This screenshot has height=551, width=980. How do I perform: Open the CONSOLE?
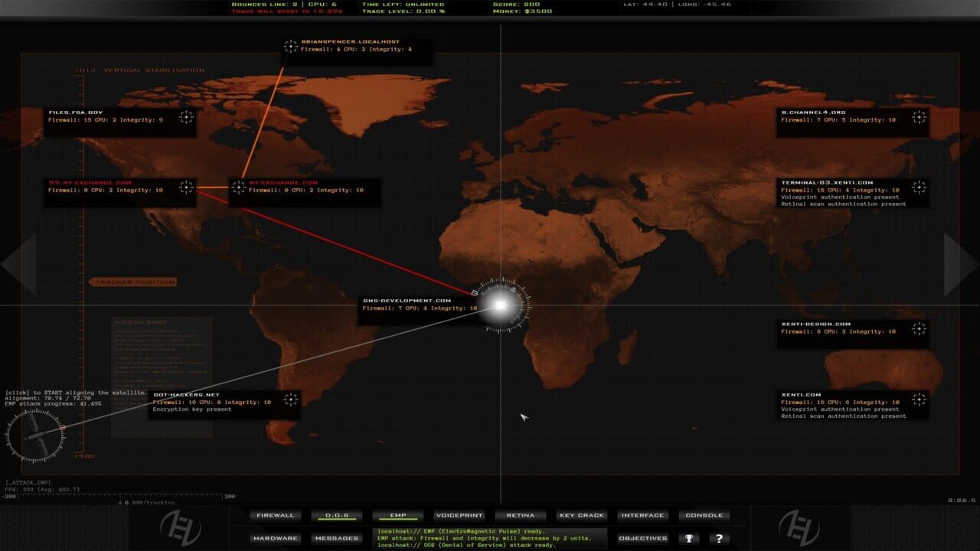[703, 515]
